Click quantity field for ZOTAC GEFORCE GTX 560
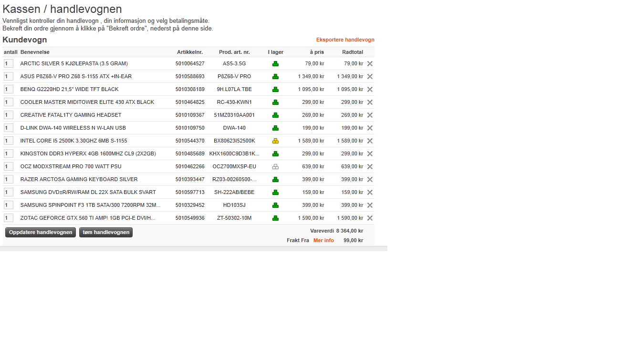The image size is (644, 347). pos(9,218)
